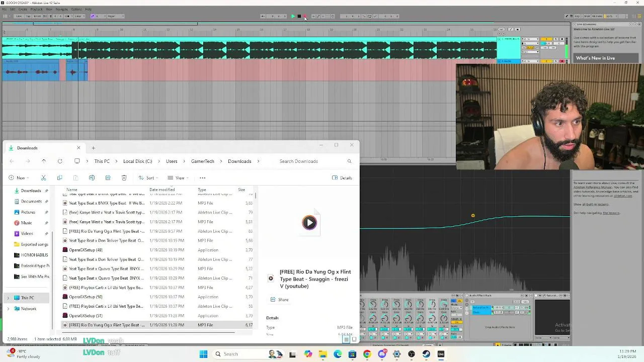The width and height of the screenshot is (644, 362).
Task: Sort files by the Name column header
Action: tap(72, 190)
